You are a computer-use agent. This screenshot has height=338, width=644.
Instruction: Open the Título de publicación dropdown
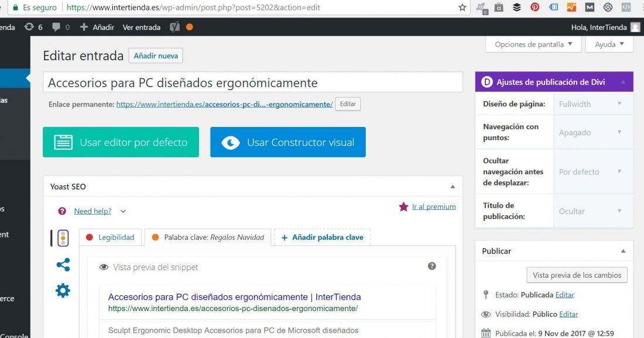point(593,211)
